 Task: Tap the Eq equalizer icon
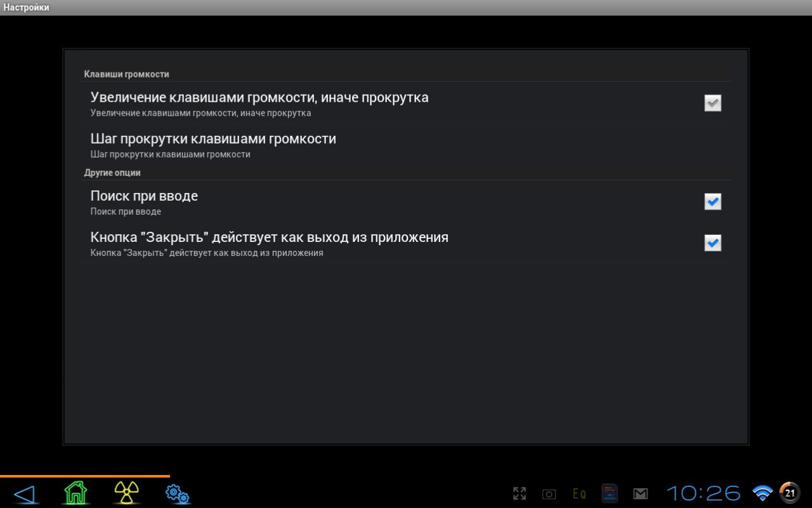[x=579, y=493]
